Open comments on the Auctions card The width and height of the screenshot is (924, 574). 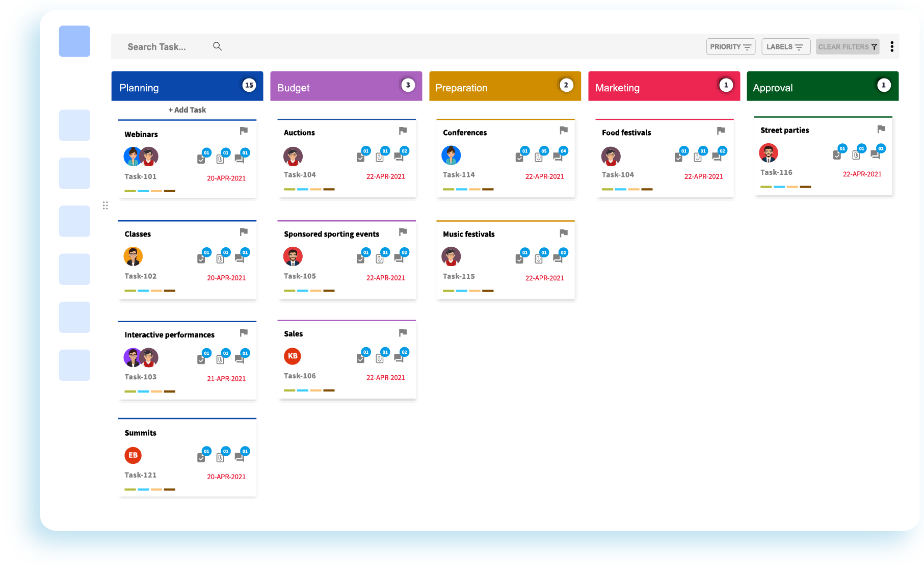[399, 158]
